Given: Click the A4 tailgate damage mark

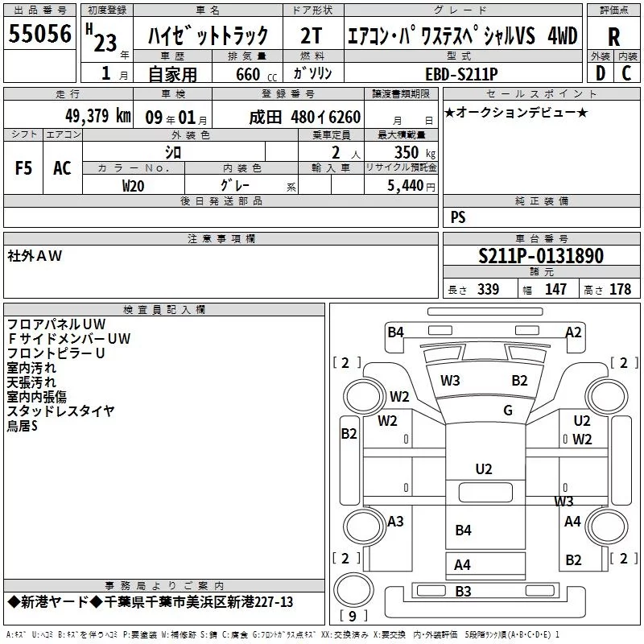Looking at the screenshot, I should point(462,565).
